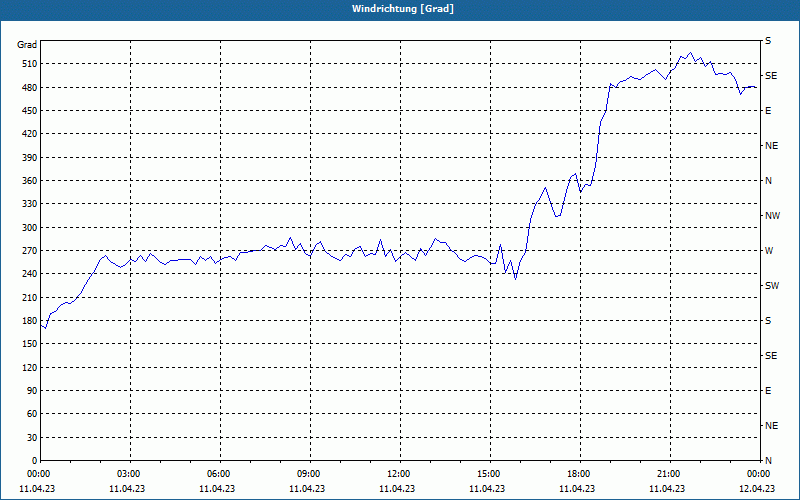This screenshot has width=800, height=500.
Task: Pick the SE compass label beside the 480 gridline
Action: (x=771, y=76)
